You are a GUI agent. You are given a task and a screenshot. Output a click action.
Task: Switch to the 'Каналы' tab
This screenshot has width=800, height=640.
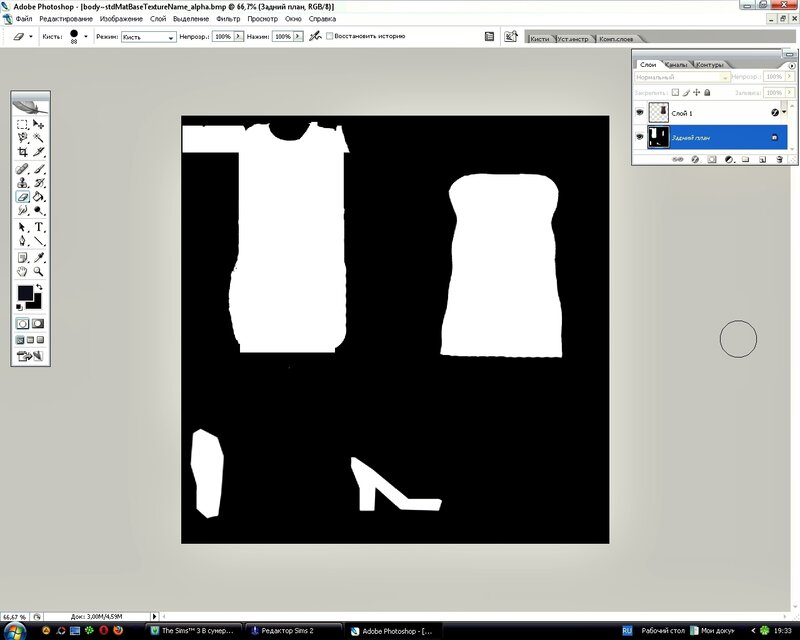tap(675, 64)
